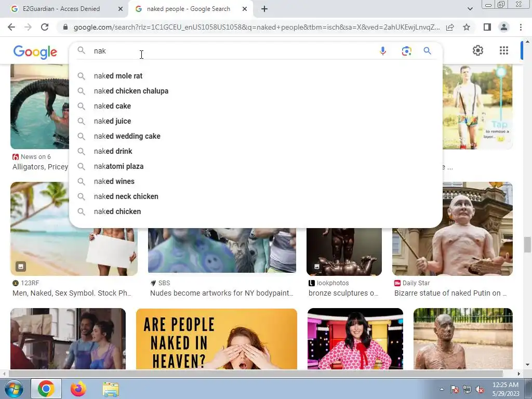532x399 pixels.
Task: Click the browser forward arrow
Action: [x=28, y=27]
